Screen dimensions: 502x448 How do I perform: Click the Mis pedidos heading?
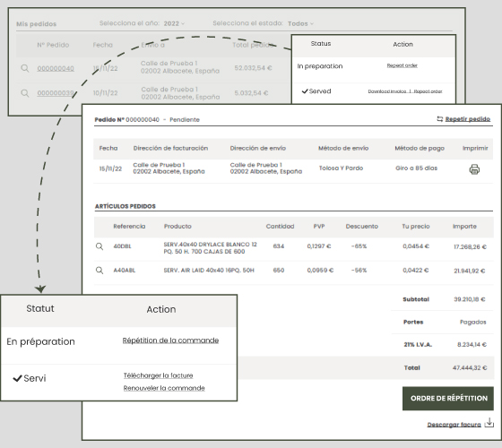[36, 24]
